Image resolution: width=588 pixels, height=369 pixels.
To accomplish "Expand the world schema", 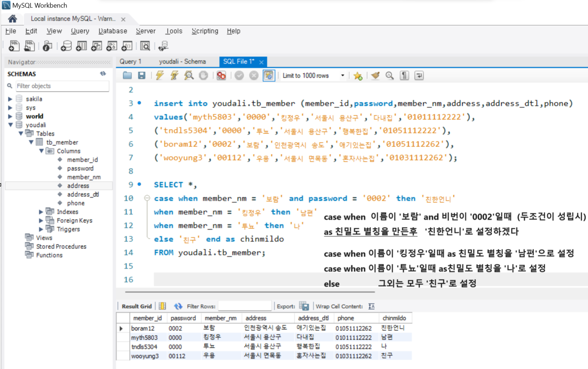I will 10,116.
